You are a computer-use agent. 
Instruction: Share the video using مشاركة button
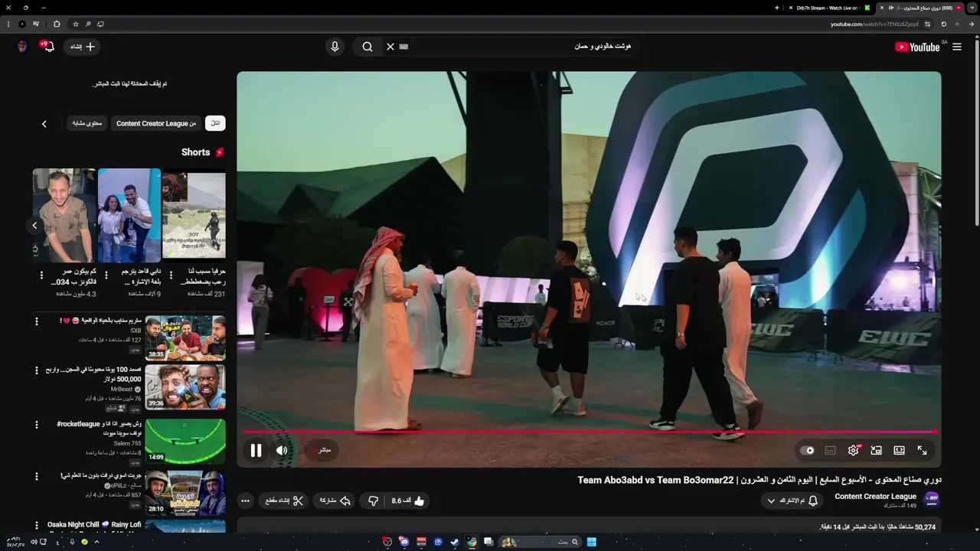point(335,500)
